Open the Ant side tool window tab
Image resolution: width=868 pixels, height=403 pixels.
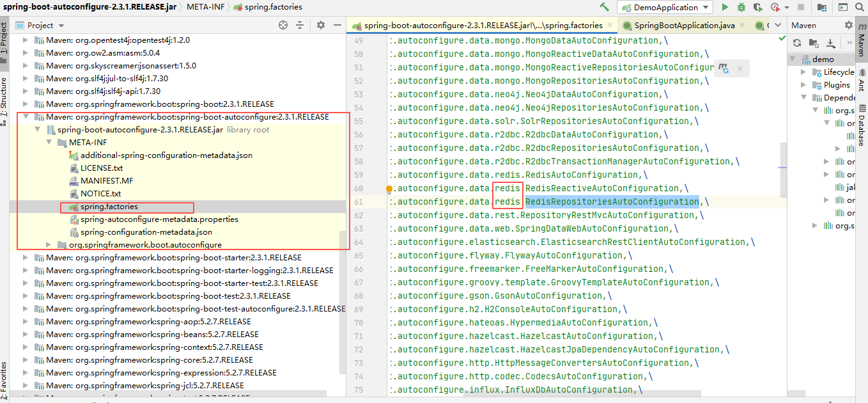pos(862,80)
